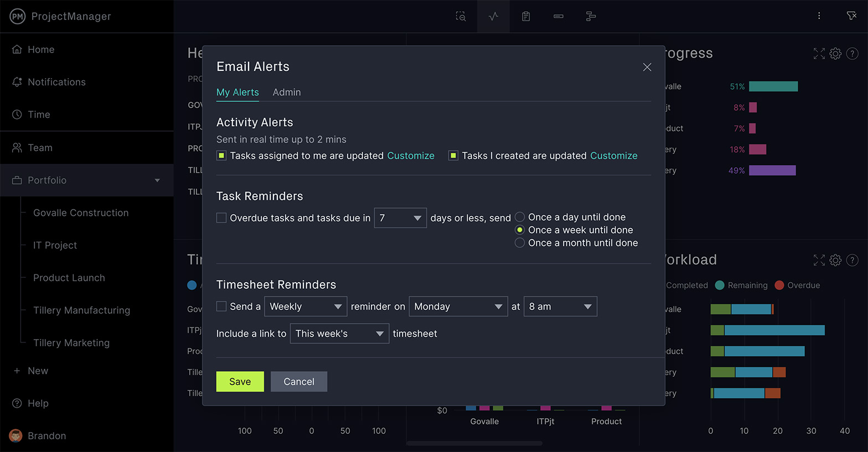
Task: Select the My Alerts tab
Action: 237,92
